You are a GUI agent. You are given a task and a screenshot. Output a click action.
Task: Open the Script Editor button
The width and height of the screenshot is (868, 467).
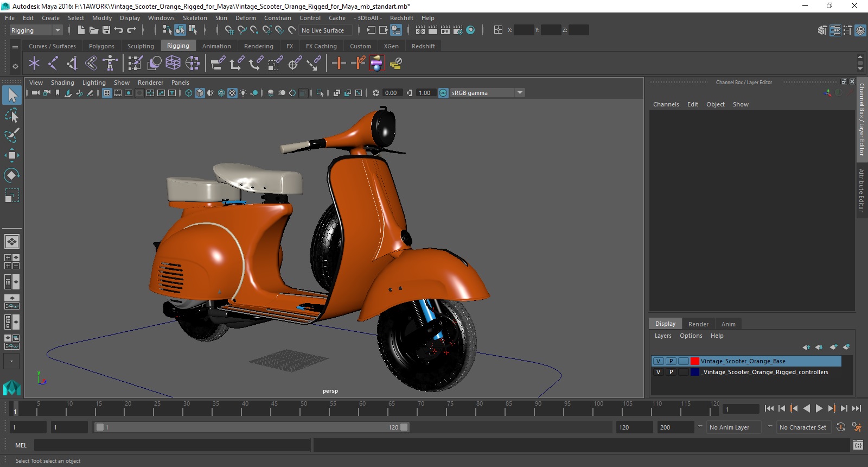point(858,445)
